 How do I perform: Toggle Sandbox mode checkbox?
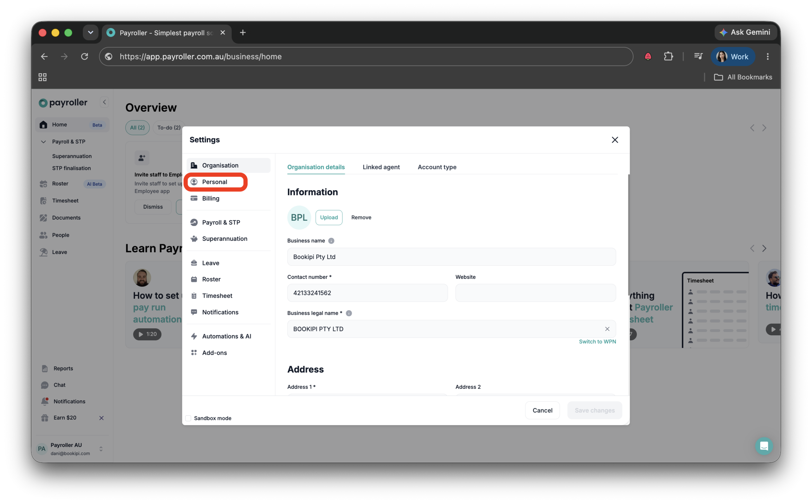(x=188, y=418)
